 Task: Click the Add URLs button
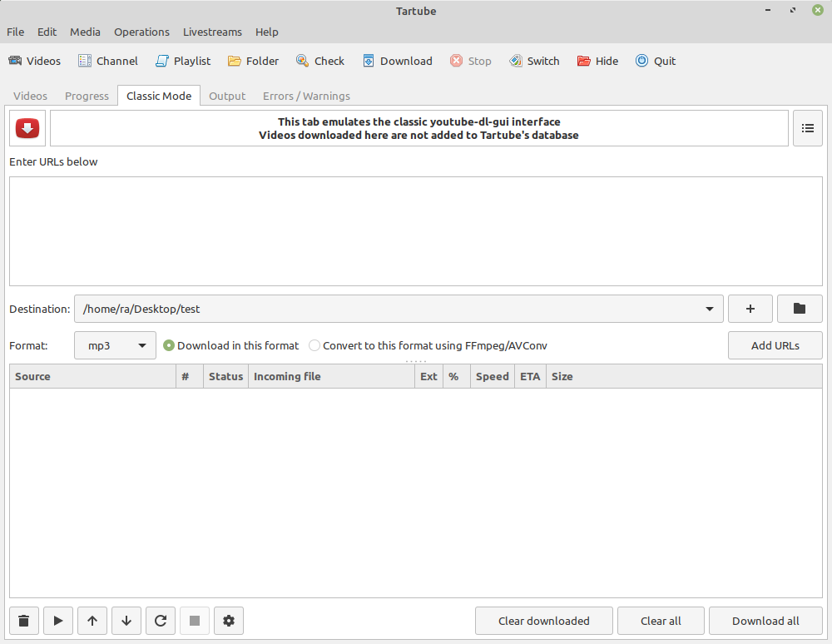(775, 345)
